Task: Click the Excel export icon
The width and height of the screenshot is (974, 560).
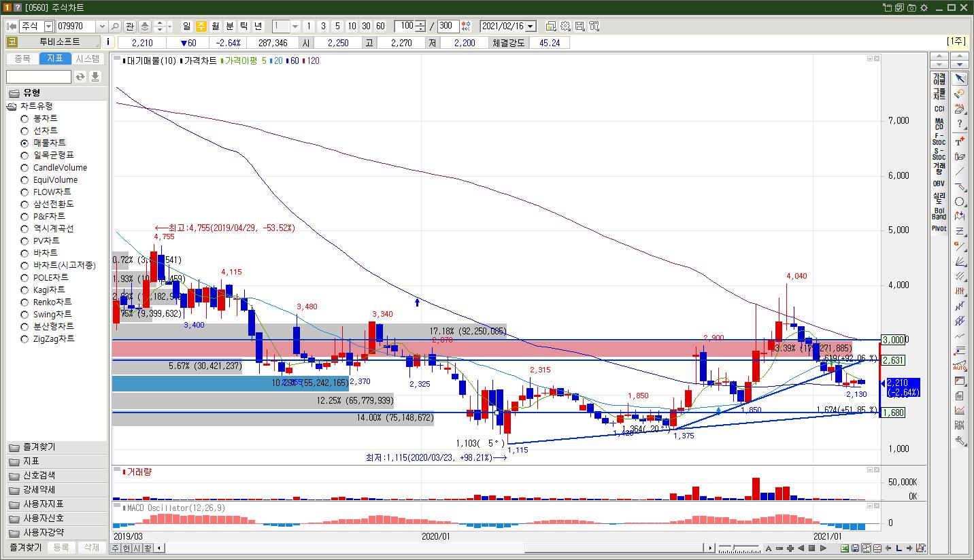Action: tap(844, 548)
